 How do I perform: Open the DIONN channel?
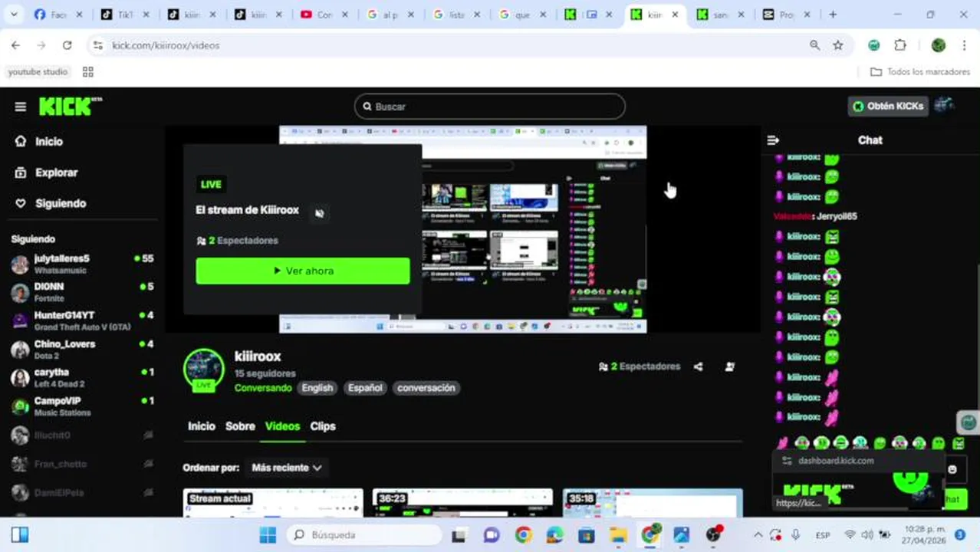coord(82,292)
